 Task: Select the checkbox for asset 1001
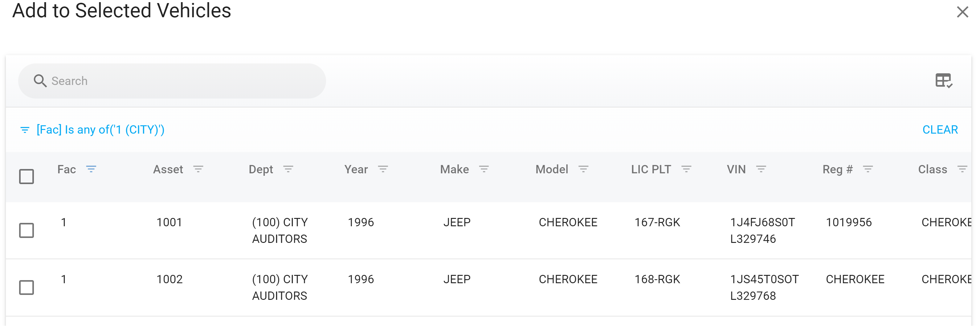tap(27, 230)
